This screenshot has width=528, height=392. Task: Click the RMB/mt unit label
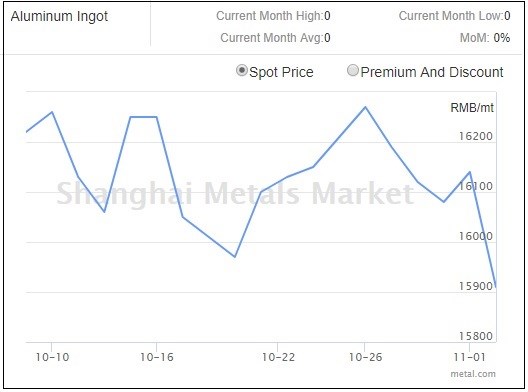pos(472,108)
